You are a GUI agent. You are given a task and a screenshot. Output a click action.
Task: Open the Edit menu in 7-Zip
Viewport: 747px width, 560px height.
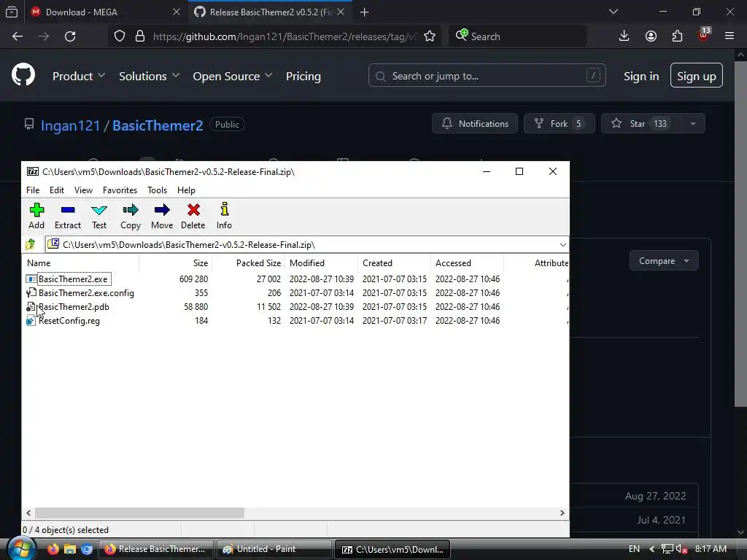57,190
